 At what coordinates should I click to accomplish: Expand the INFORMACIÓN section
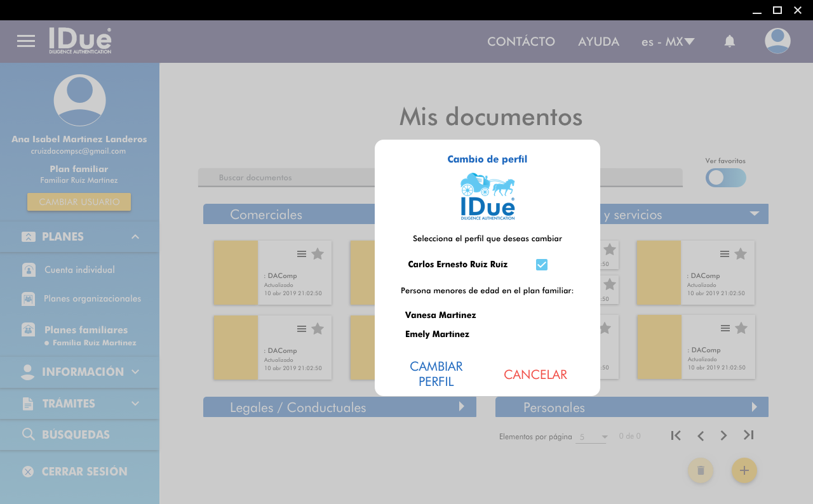click(135, 372)
